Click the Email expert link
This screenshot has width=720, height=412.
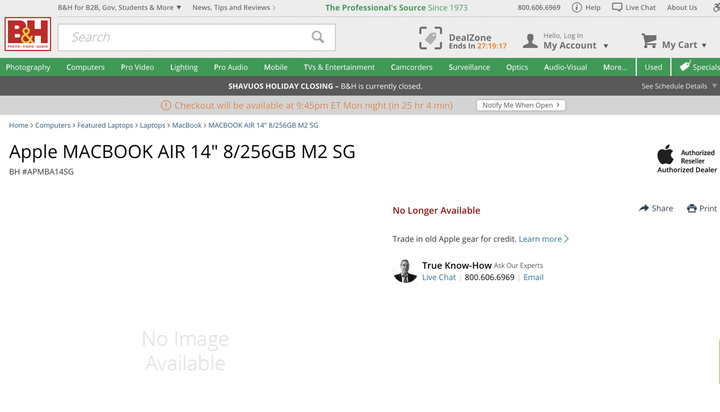pos(533,277)
